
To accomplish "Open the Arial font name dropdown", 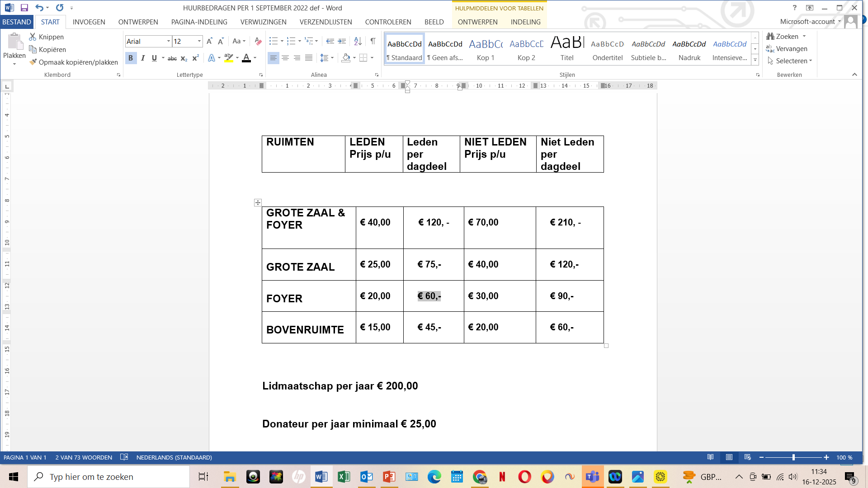I will tap(169, 41).
